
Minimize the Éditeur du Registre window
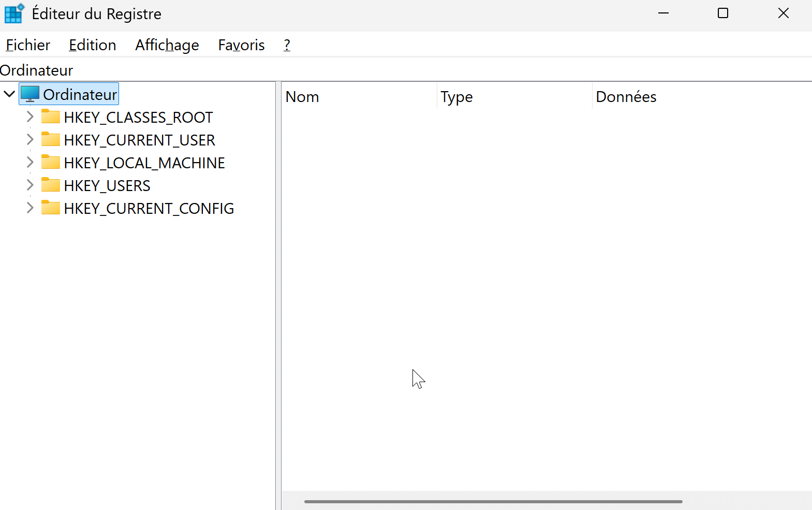click(x=663, y=13)
